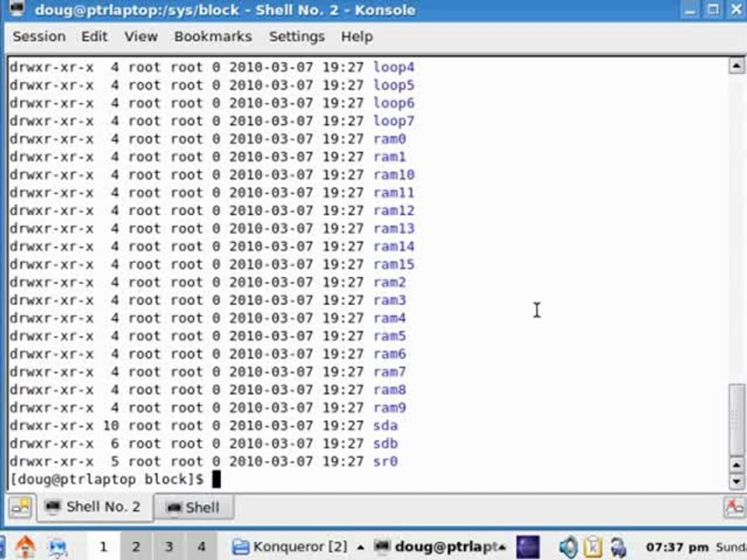Click the terminal cursor block after prompt
This screenshot has height=560, width=747.
[216, 480]
